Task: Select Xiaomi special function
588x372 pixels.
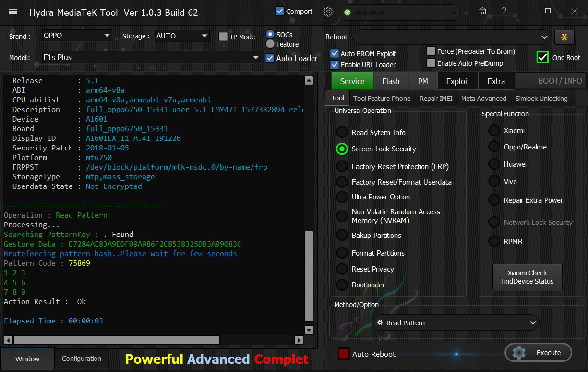Action: tap(494, 130)
